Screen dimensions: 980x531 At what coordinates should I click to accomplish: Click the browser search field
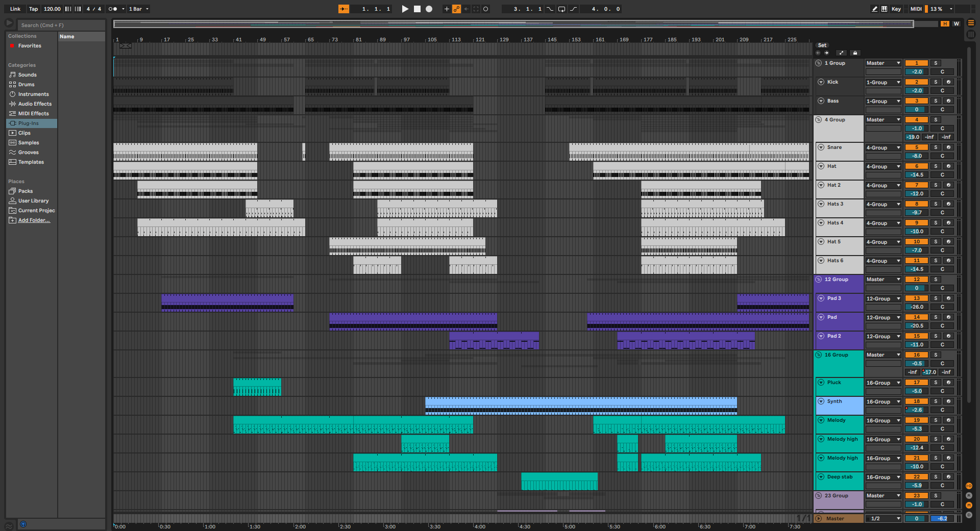[x=61, y=25]
